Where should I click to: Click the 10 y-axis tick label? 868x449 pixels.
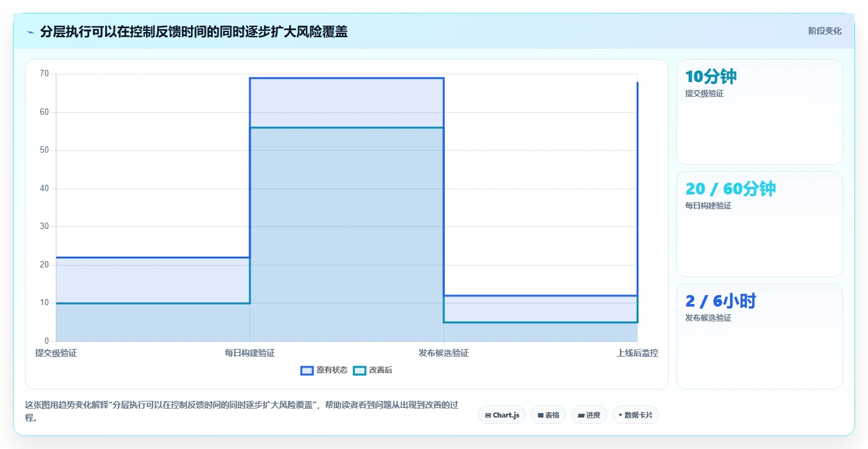click(44, 303)
